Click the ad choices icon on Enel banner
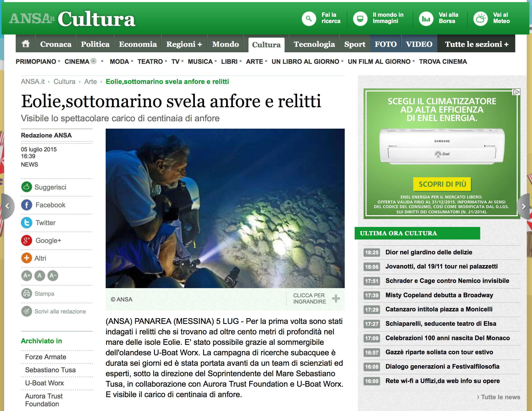This screenshot has width=532, height=411. point(516,92)
